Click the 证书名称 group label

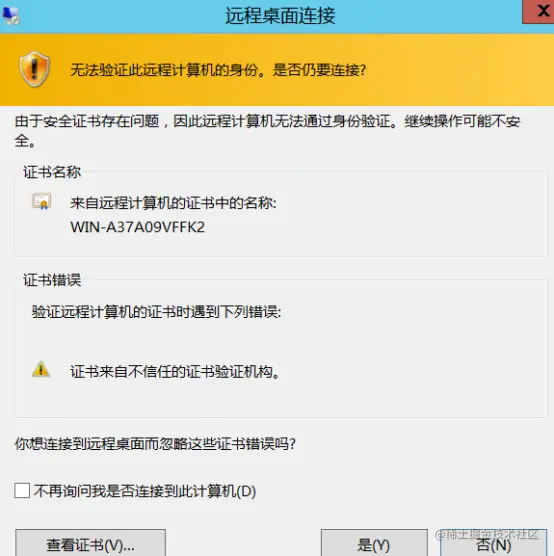[52, 172]
